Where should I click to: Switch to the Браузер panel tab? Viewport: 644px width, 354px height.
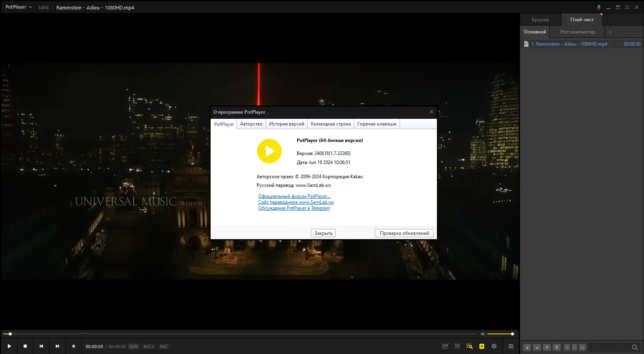pos(540,20)
